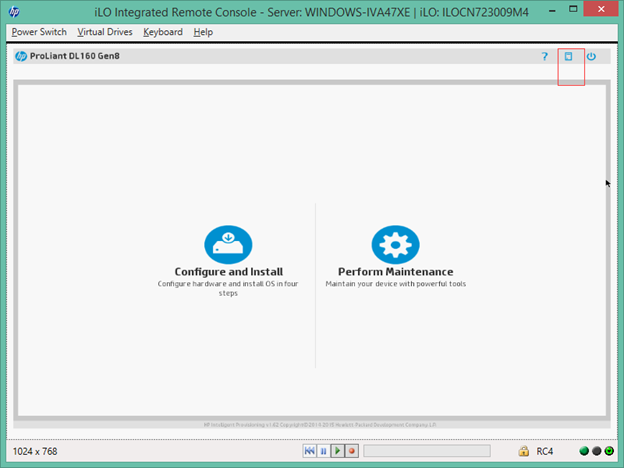Click the green play button
The image size is (624, 468).
tap(337, 451)
